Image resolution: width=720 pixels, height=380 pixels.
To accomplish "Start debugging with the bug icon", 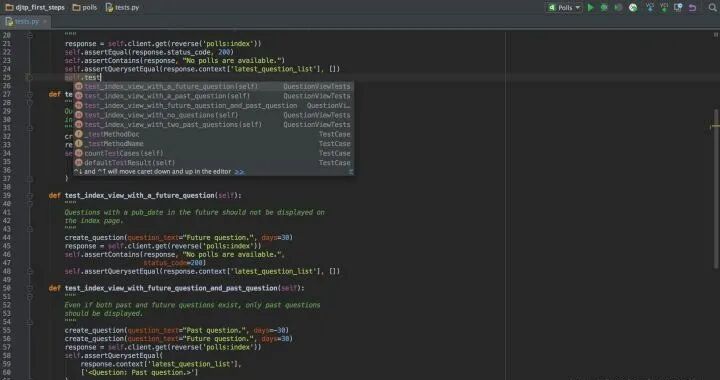I will coord(604,7).
